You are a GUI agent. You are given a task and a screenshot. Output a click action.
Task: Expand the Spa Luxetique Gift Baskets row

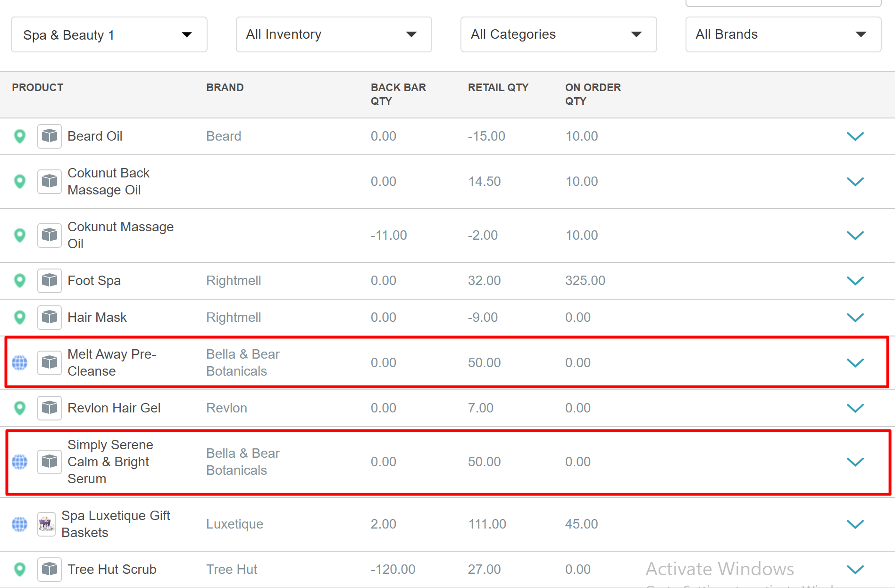click(855, 524)
